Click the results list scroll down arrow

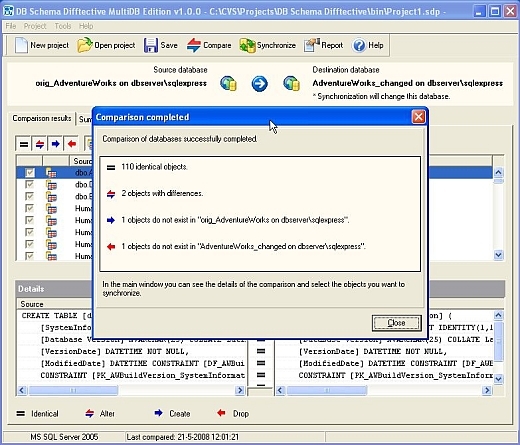(498, 255)
